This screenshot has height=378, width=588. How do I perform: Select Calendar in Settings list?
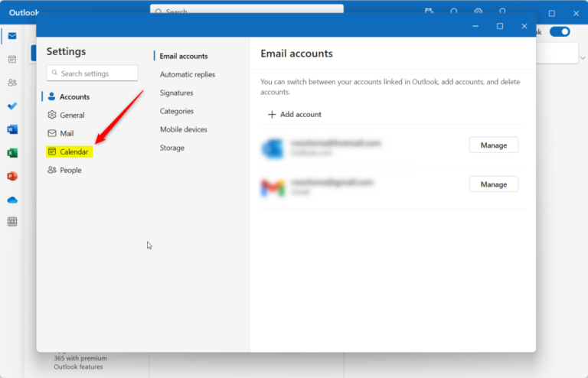pyautogui.click(x=73, y=152)
